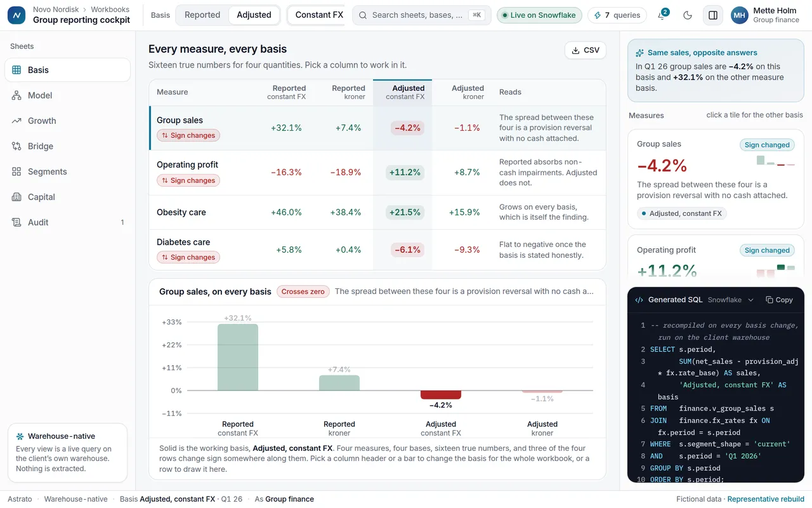Click the Reported constant FX bar
The height and width of the screenshot is (508, 812).
pyautogui.click(x=238, y=357)
